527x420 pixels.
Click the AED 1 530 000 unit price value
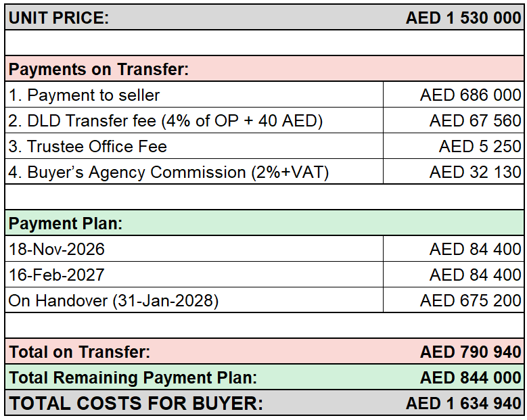point(463,18)
